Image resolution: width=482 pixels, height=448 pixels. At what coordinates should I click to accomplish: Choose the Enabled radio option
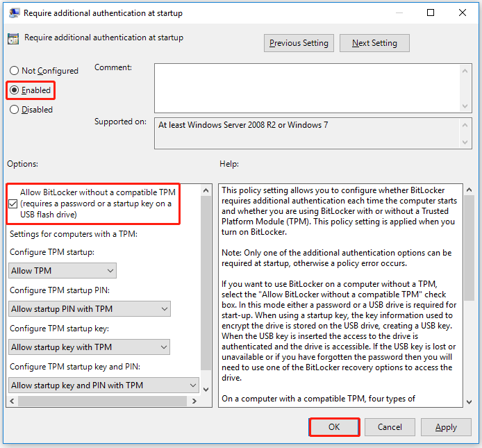tap(15, 90)
